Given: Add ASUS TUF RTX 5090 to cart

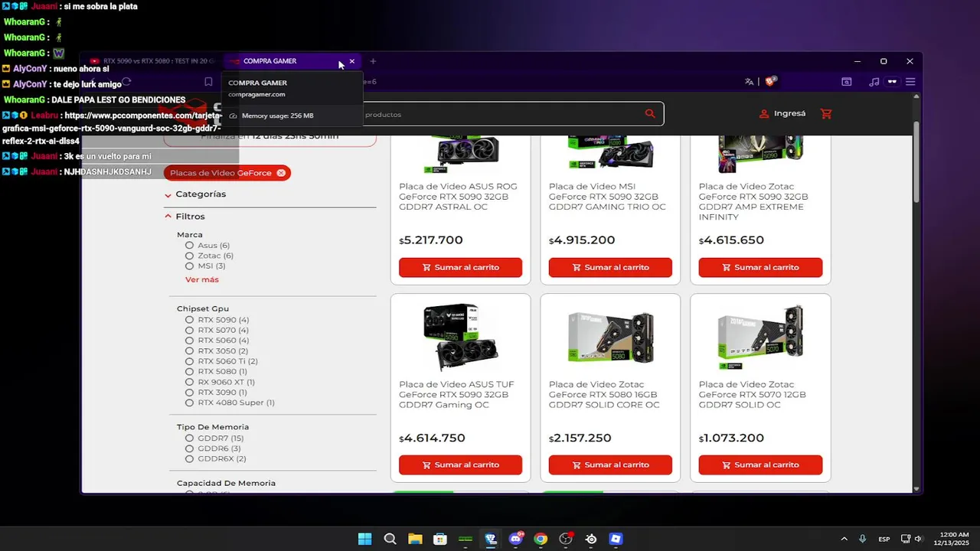Looking at the screenshot, I should 460,465.
